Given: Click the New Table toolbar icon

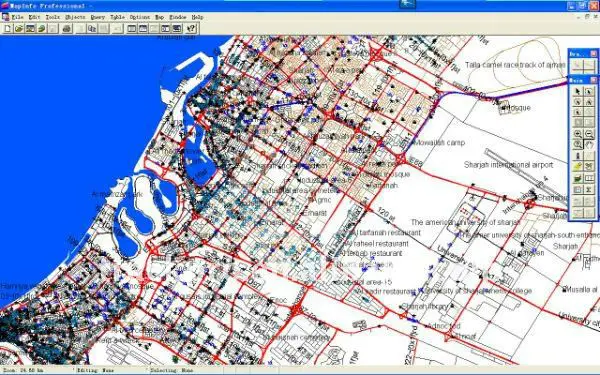Looking at the screenshot, I should click(x=8, y=28).
